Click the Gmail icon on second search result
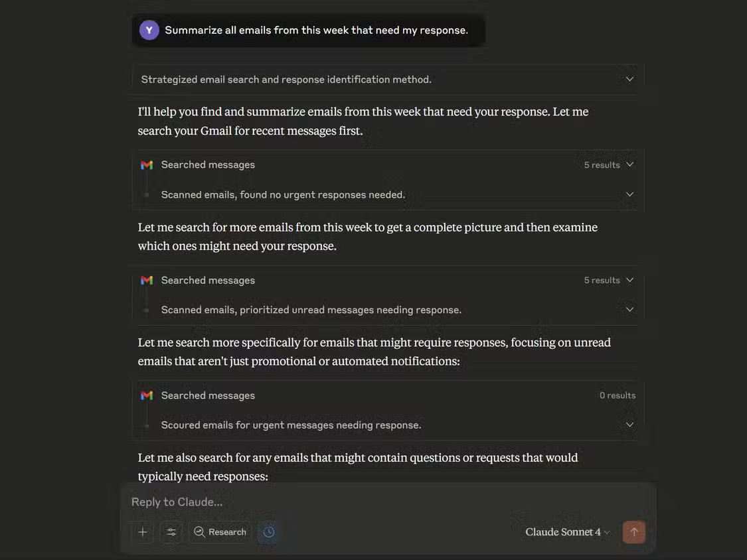Viewport: 747px width, 560px height. [x=147, y=280]
